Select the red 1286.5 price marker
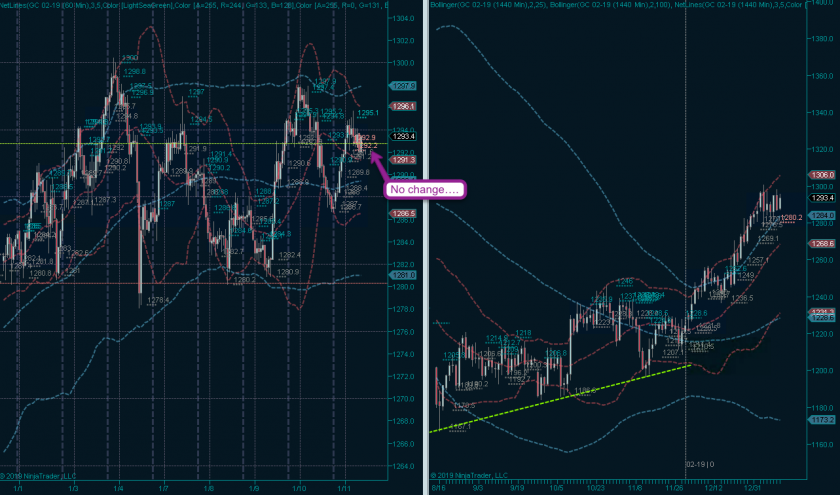 point(403,214)
